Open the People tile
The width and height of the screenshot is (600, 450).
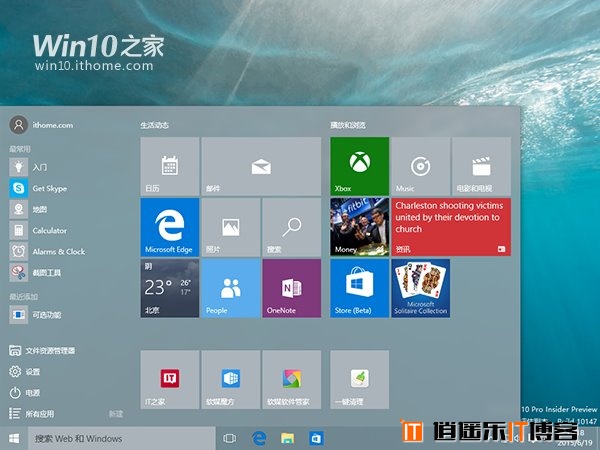pyautogui.click(x=231, y=288)
